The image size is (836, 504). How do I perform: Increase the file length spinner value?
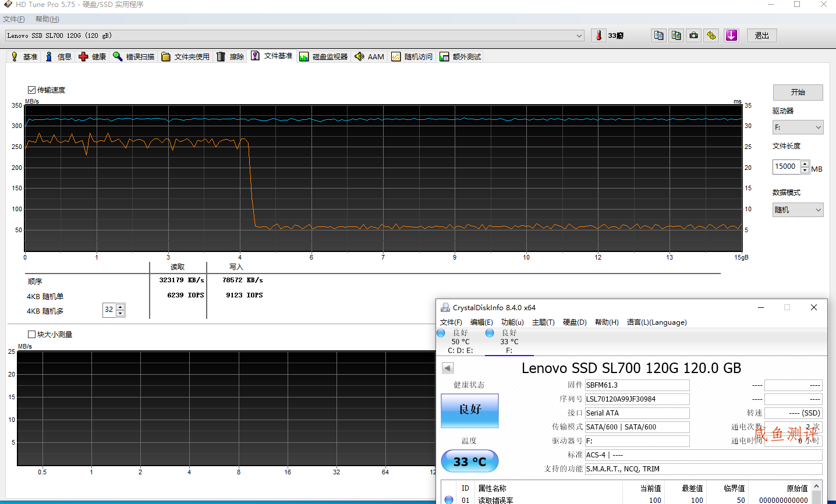(x=805, y=164)
